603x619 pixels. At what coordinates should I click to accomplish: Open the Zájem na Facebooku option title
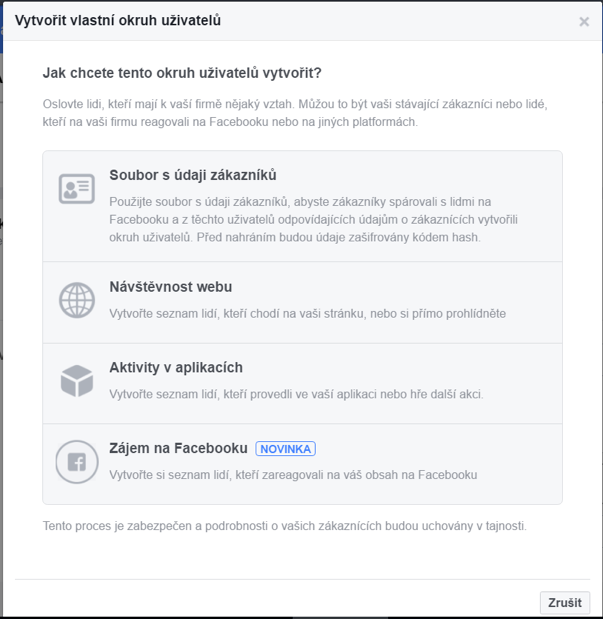click(x=178, y=448)
